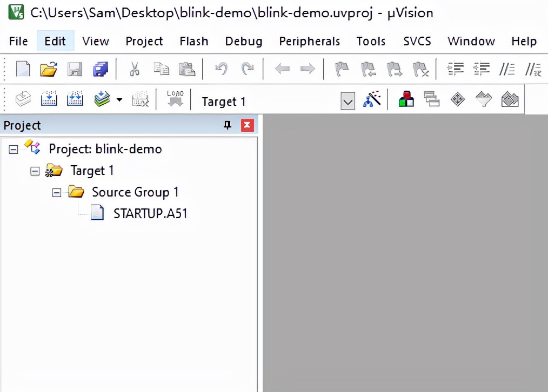
Task: Save the current file with the floppy icon
Action: click(x=75, y=69)
